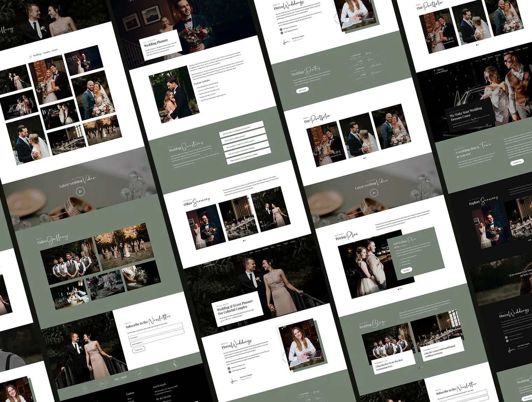
Task: Open the L & W portfolio card beside Pricing Plan
Action: click(x=358, y=135)
